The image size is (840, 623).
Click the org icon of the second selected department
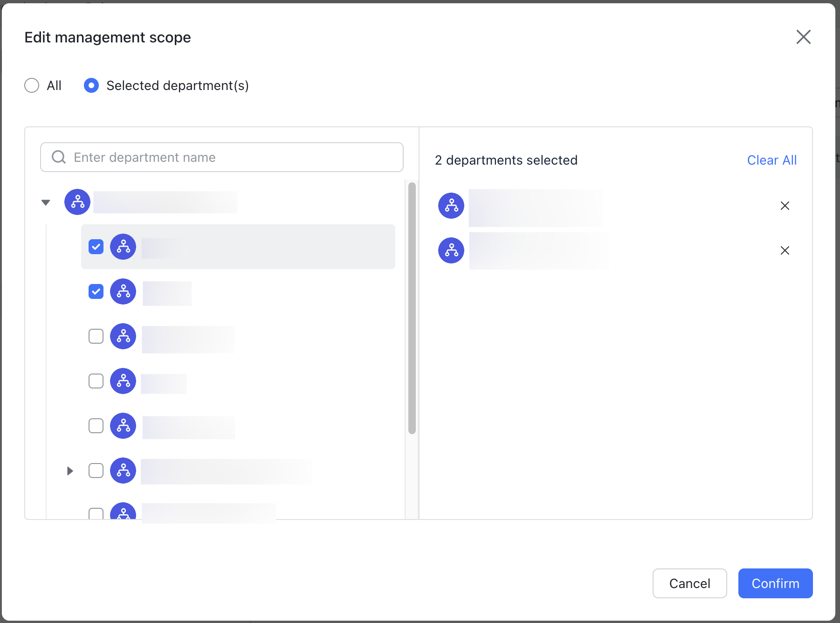[x=451, y=250]
